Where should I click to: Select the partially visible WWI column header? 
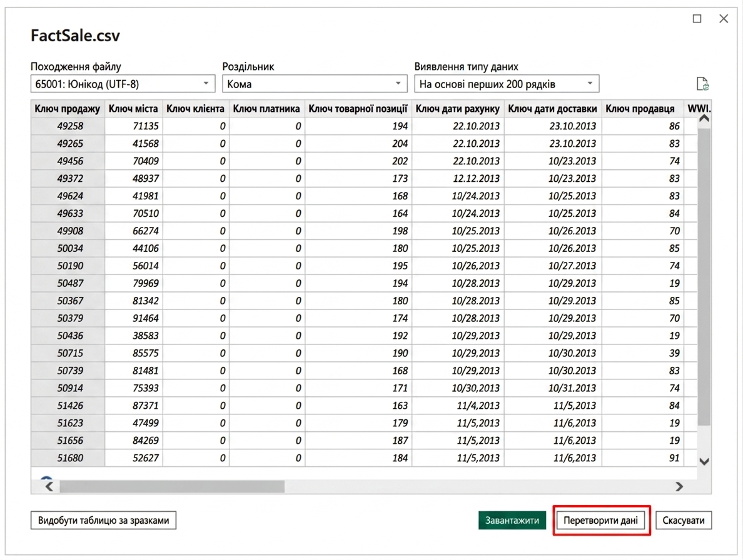(x=698, y=108)
